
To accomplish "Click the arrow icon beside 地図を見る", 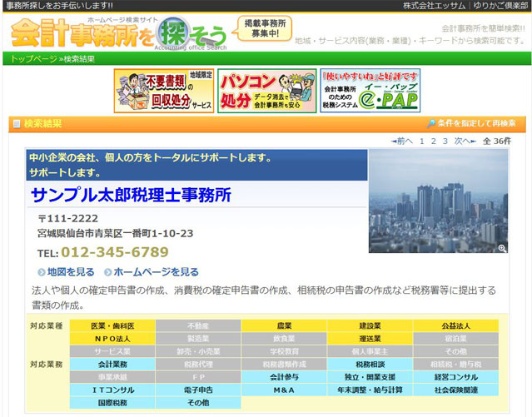I will (x=42, y=272).
